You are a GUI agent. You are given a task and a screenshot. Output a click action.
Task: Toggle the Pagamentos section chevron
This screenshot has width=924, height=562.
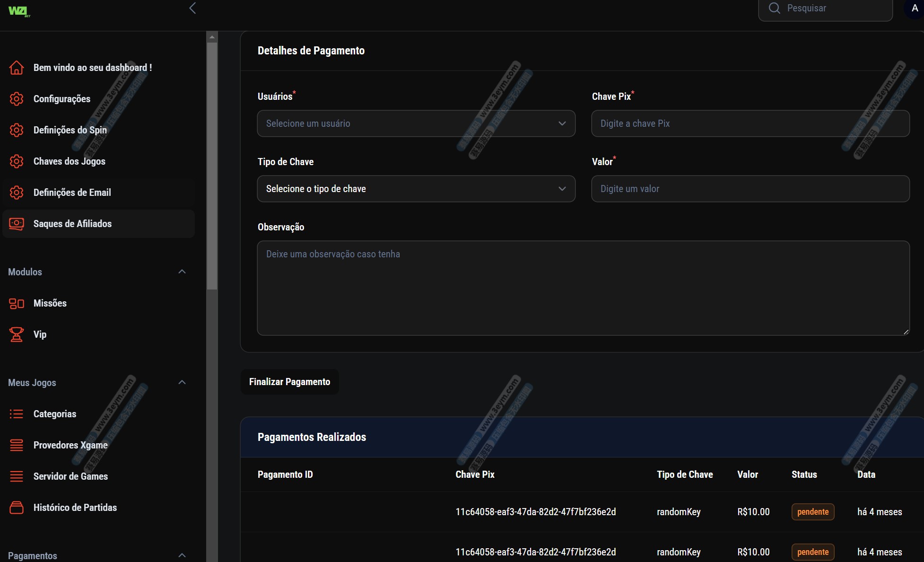(x=182, y=555)
